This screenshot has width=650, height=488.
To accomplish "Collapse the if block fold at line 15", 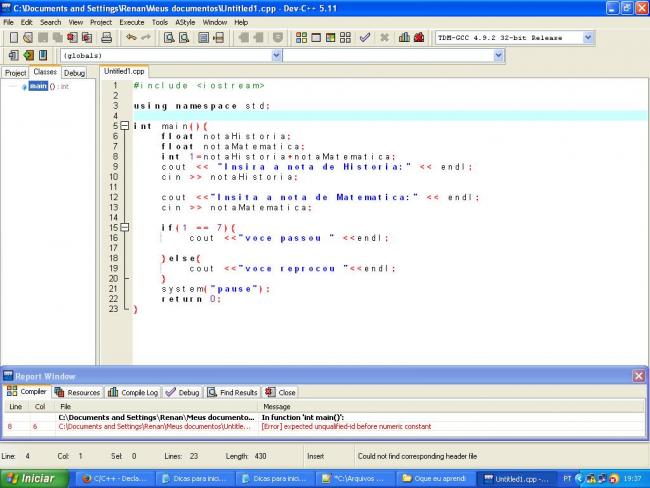I will pos(124,227).
